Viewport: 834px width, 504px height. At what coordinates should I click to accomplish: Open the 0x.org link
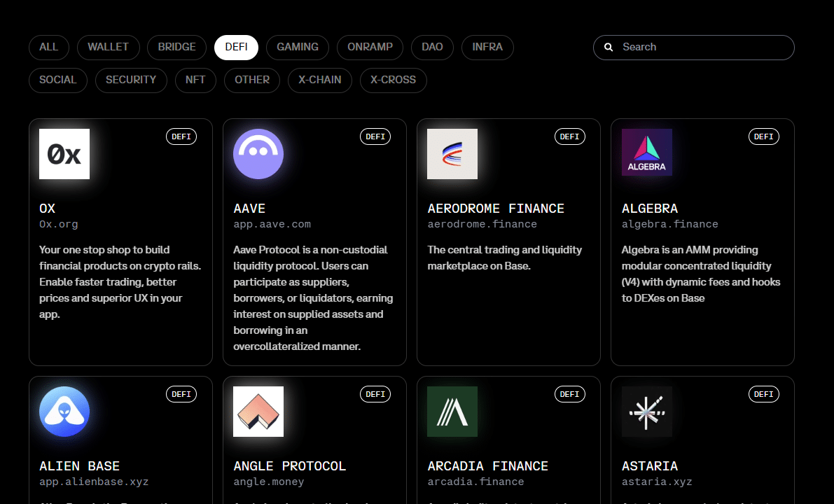click(x=57, y=223)
